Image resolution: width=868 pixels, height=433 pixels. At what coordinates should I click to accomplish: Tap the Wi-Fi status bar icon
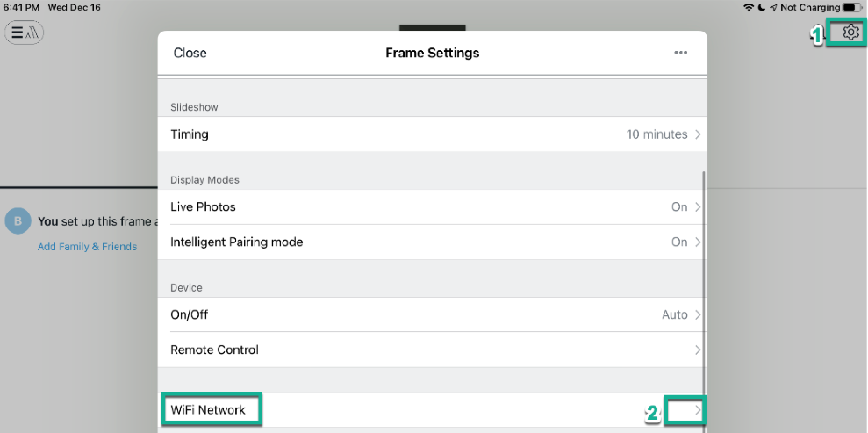coord(748,7)
